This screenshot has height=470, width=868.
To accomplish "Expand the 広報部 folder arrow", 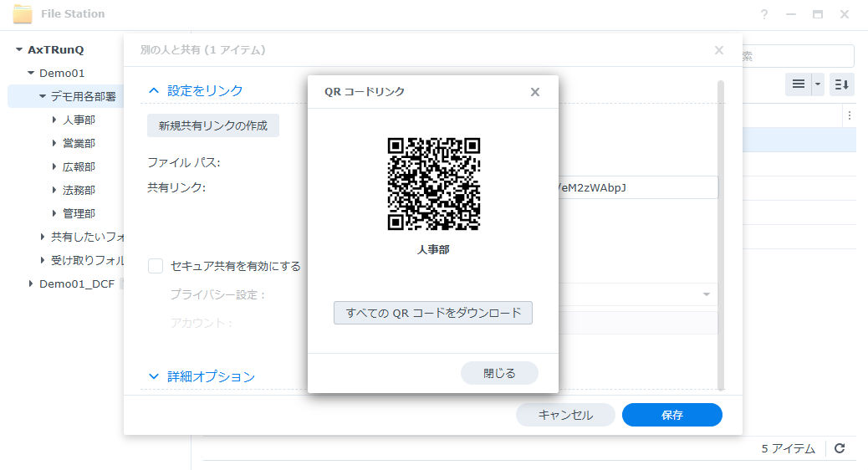I will point(54,166).
